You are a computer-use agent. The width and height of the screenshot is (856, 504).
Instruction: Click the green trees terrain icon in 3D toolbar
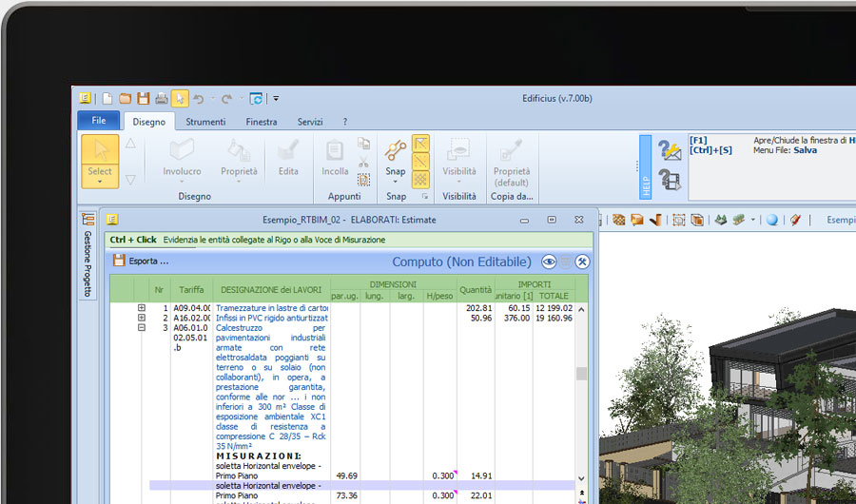(721, 220)
